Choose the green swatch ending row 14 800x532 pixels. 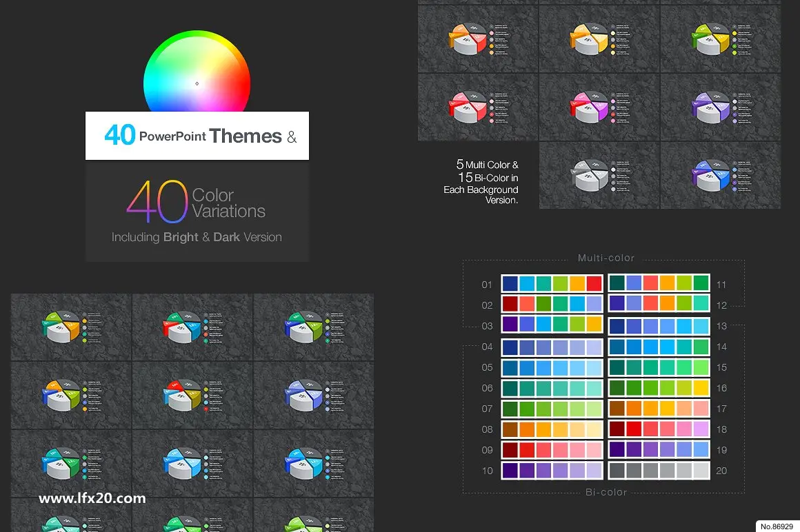(701, 347)
